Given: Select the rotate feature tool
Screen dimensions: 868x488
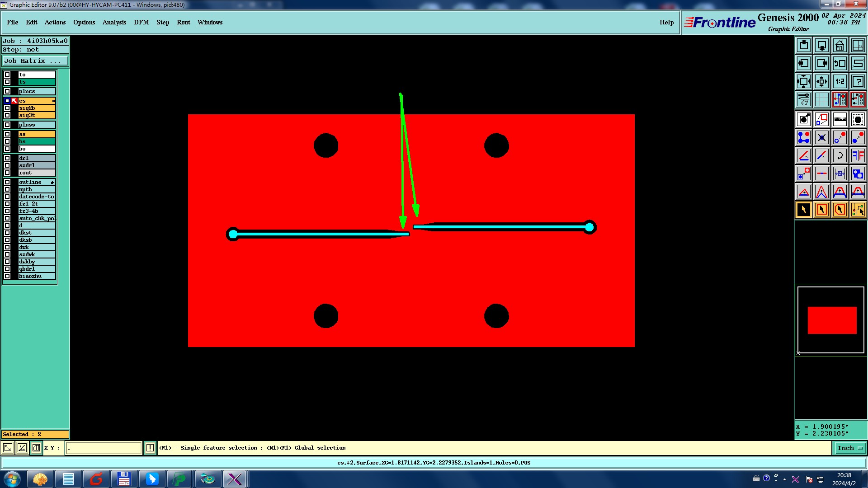Looking at the screenshot, I should pos(840,155).
